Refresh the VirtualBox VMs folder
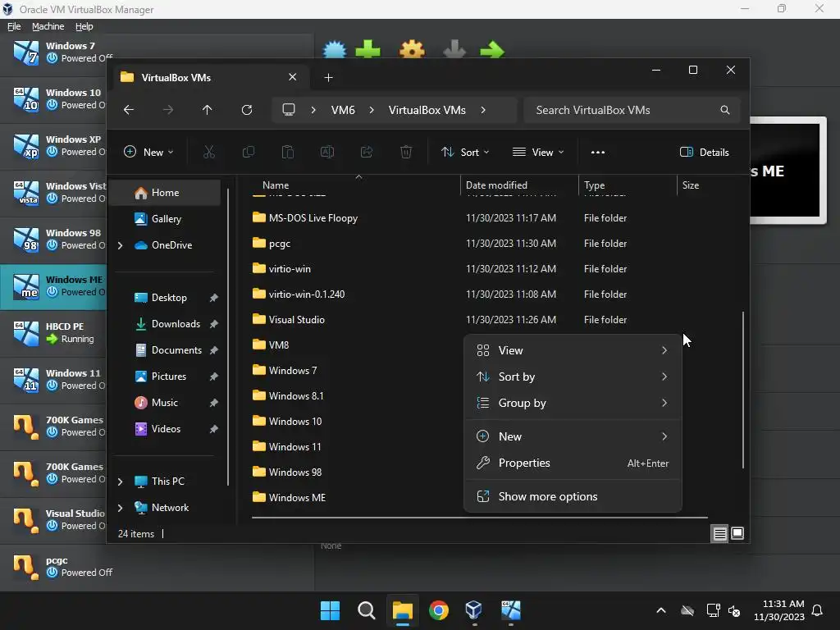Viewport: 840px width, 630px height. click(x=247, y=110)
